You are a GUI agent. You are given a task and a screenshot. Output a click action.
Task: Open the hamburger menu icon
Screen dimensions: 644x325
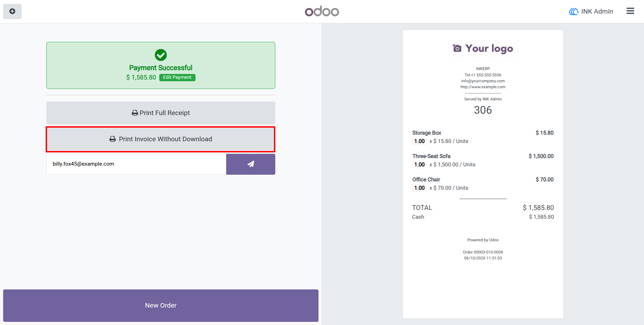[x=630, y=11]
